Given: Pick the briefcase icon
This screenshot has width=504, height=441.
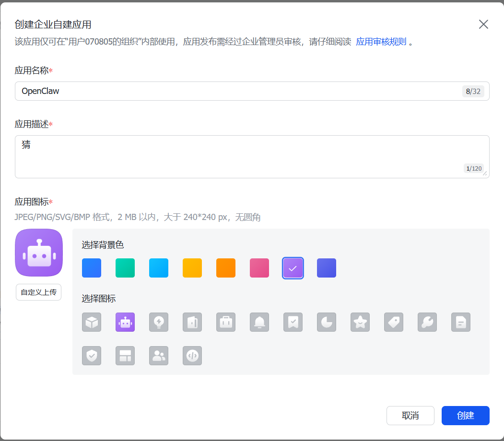Looking at the screenshot, I should (x=226, y=322).
